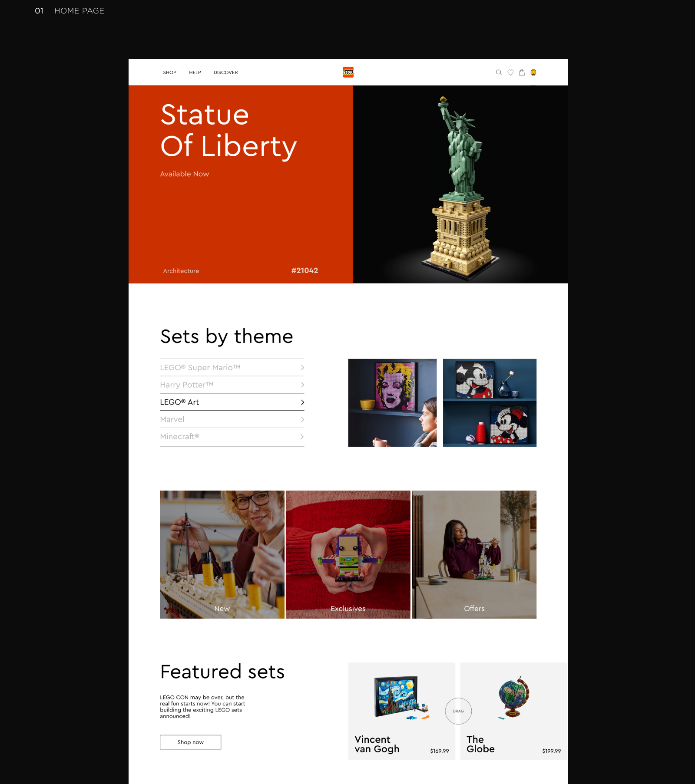Select the LEGO Art theme row
This screenshot has height=784, width=695.
232,402
